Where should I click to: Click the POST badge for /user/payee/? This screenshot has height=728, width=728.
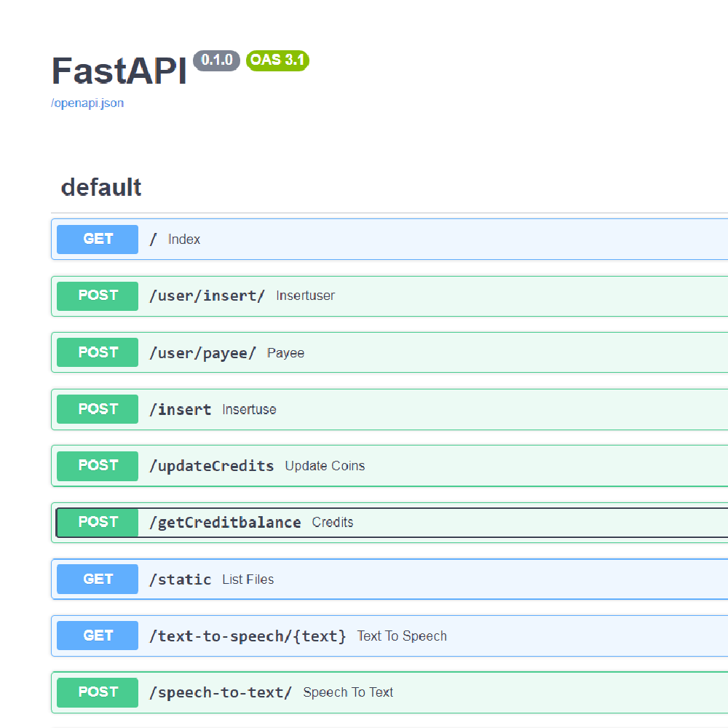(98, 352)
